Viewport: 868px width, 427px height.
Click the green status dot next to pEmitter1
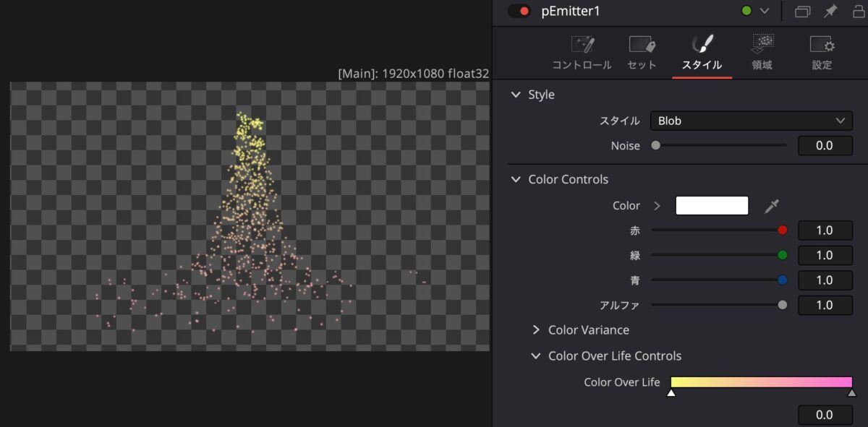click(x=746, y=11)
